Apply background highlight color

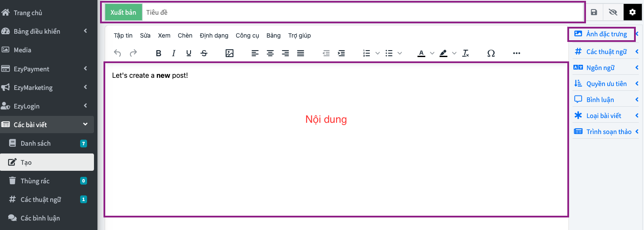(443, 53)
